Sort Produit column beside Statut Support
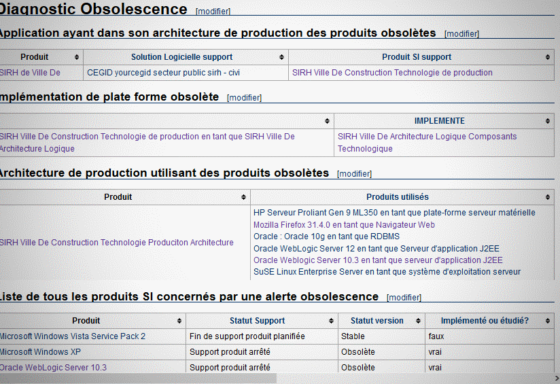This screenshot has height=384, width=560. 179,321
